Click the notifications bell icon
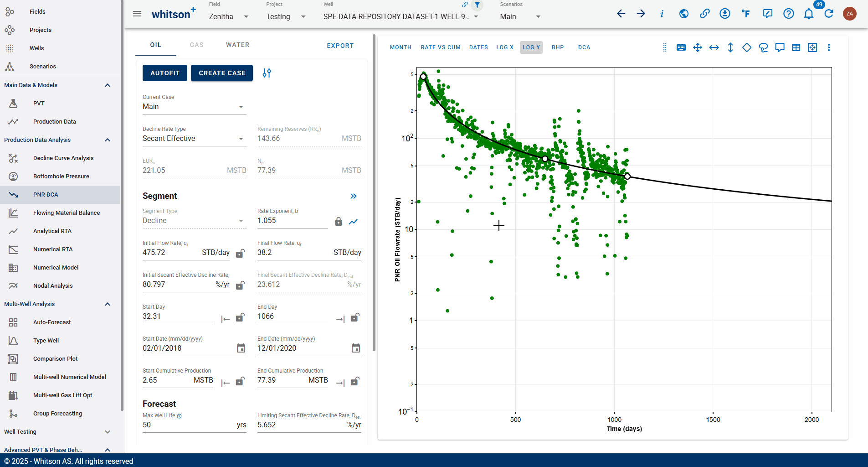868x467 pixels. point(808,14)
